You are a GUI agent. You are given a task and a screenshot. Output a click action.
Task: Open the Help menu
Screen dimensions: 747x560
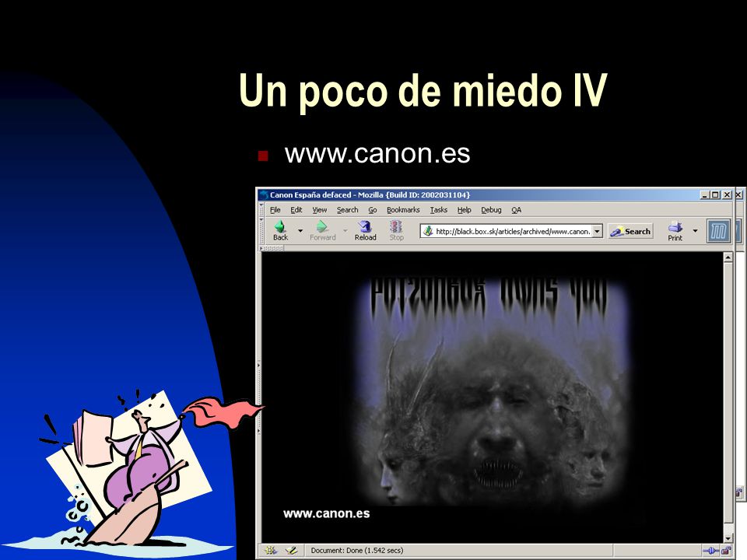point(464,210)
